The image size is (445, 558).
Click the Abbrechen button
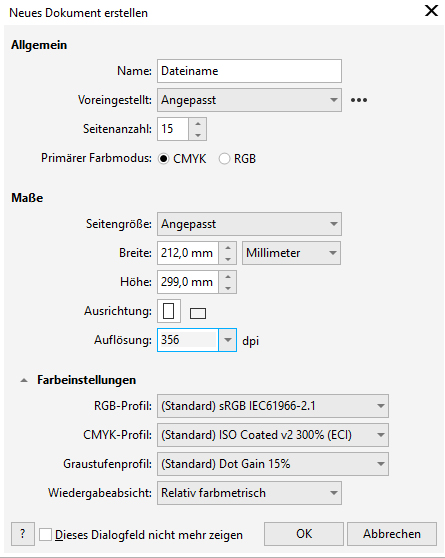(x=392, y=534)
